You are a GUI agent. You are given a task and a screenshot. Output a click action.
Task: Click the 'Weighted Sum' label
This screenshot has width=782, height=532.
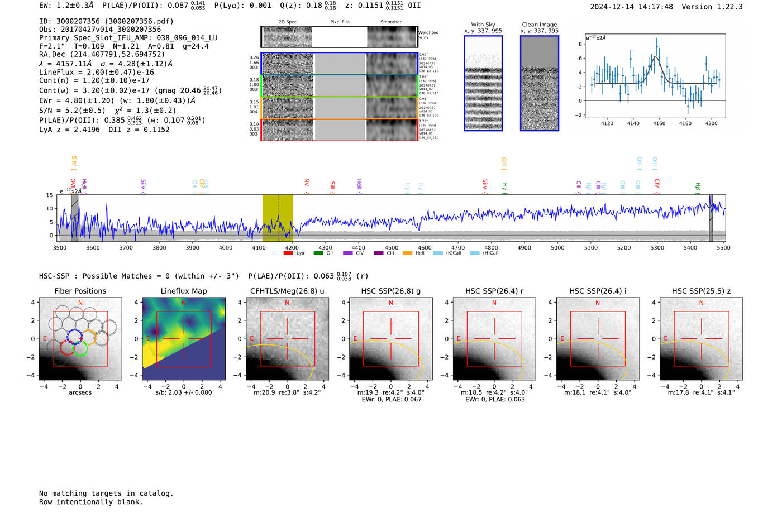point(428,35)
